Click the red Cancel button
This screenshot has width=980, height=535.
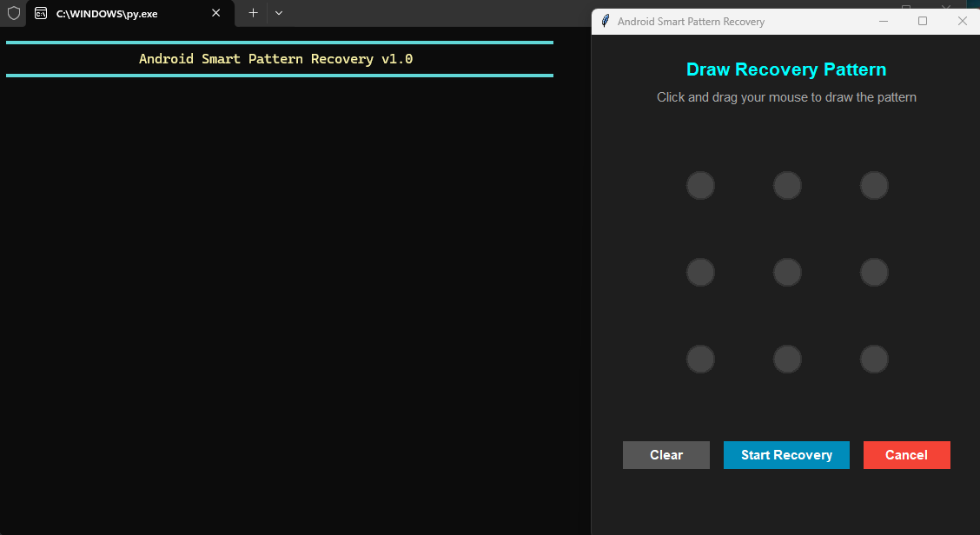pos(907,455)
